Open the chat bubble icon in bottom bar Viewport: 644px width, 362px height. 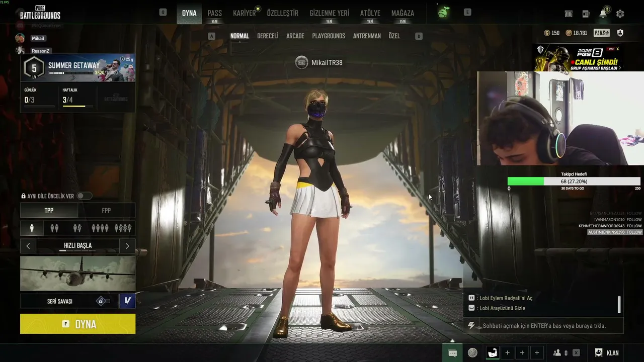[x=452, y=353]
